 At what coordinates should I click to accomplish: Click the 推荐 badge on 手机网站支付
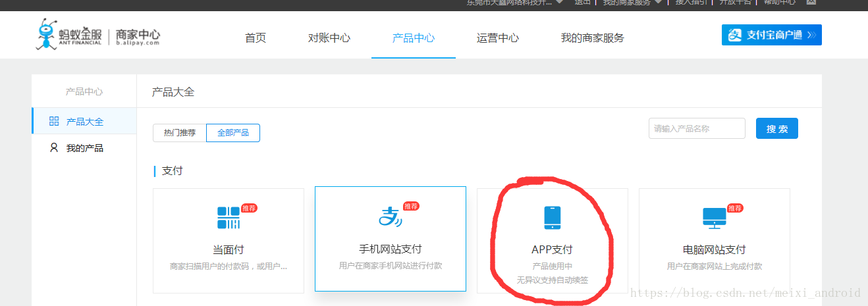411,206
